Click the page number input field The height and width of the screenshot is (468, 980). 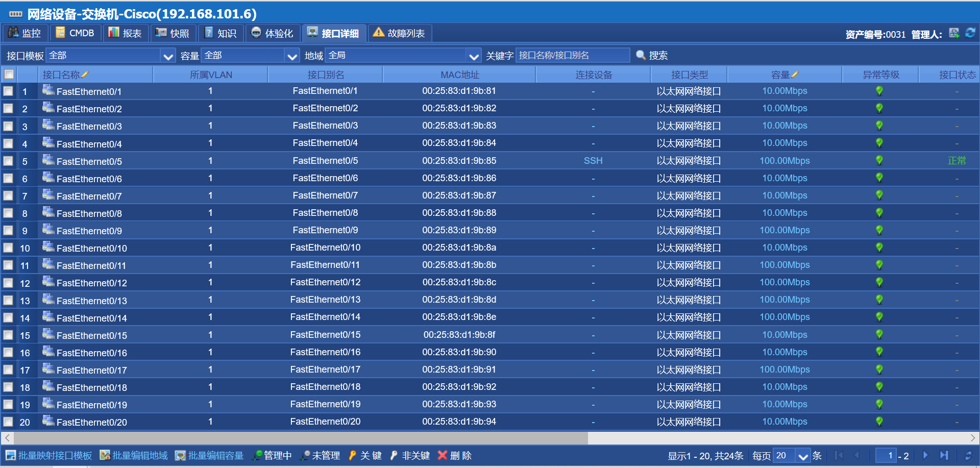pos(886,455)
